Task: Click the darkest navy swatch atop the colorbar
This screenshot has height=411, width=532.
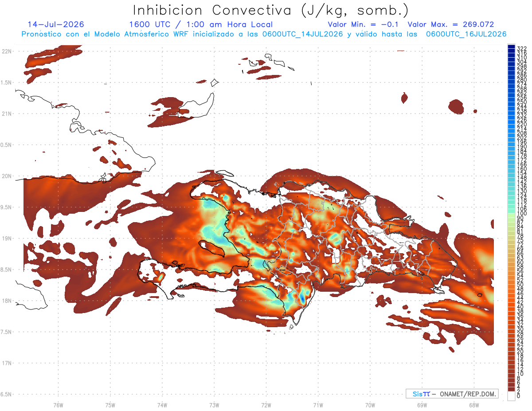Action: coord(511,47)
